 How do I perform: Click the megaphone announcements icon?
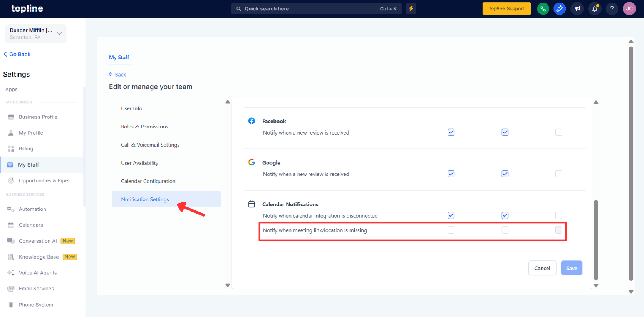pos(577,8)
